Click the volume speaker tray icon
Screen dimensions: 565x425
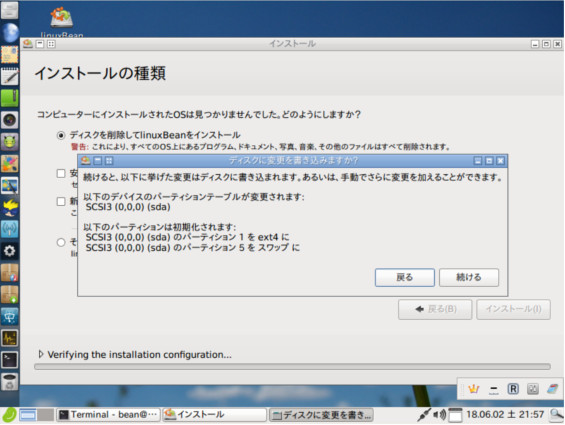[439, 415]
